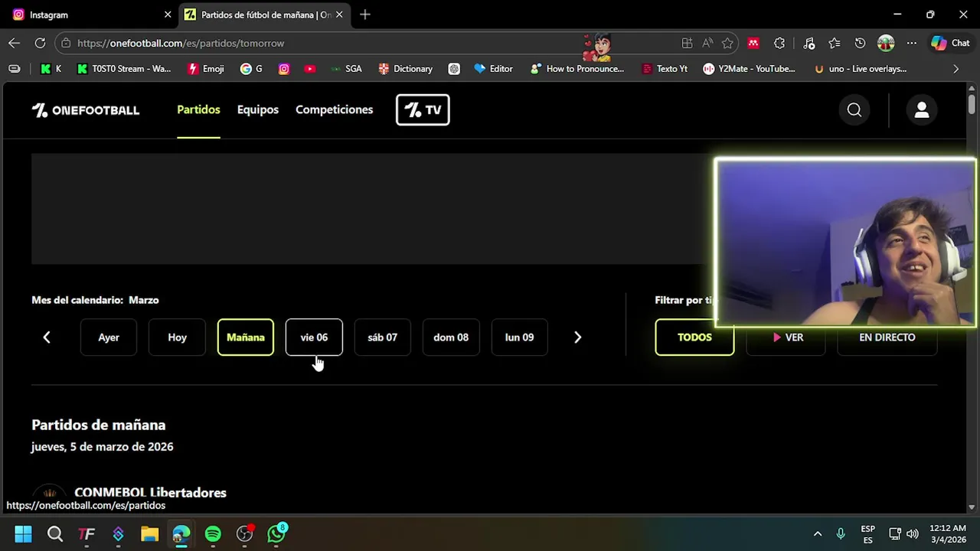
Task: Open the split screen icon
Action: pos(687,43)
